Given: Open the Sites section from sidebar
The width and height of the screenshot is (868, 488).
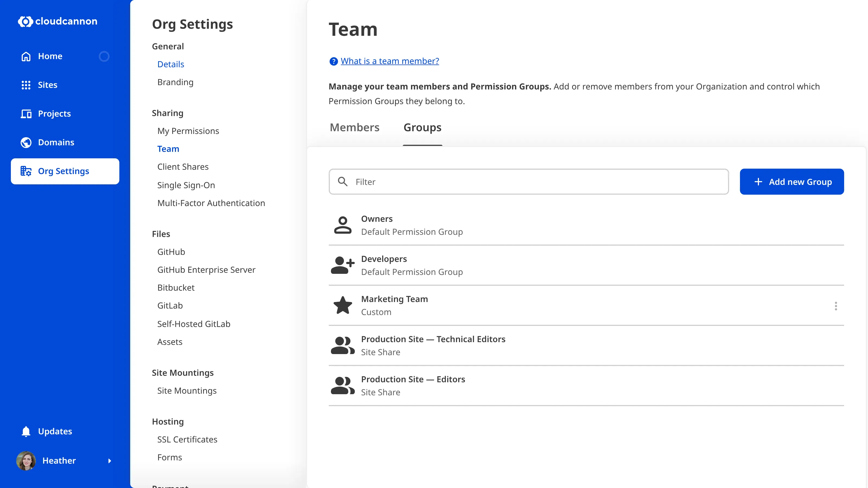Looking at the screenshot, I should [x=26, y=85].
